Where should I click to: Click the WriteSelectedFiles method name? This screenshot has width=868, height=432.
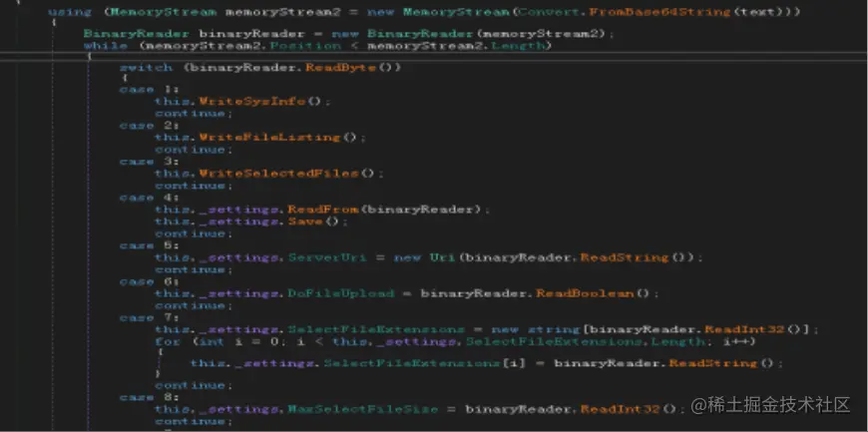click(279, 174)
